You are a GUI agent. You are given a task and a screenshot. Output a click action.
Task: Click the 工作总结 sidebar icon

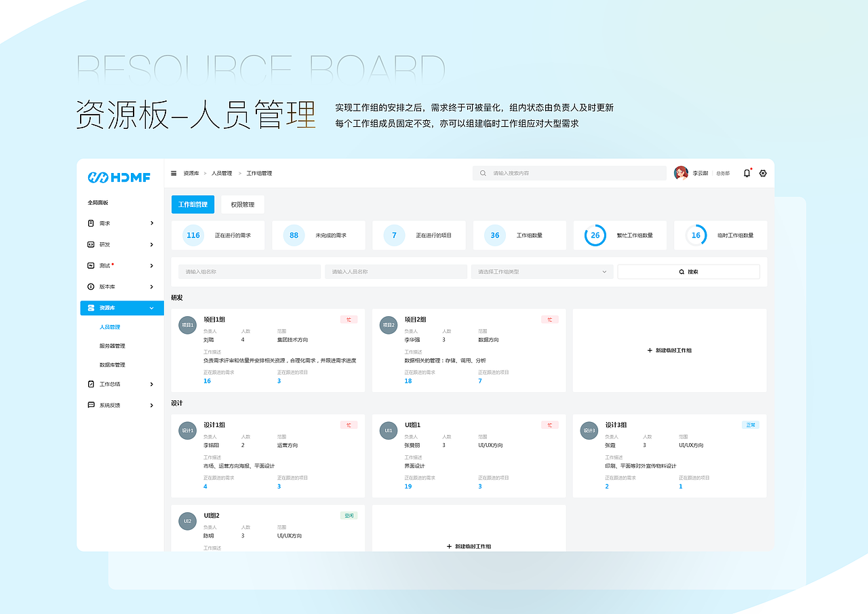coord(91,384)
